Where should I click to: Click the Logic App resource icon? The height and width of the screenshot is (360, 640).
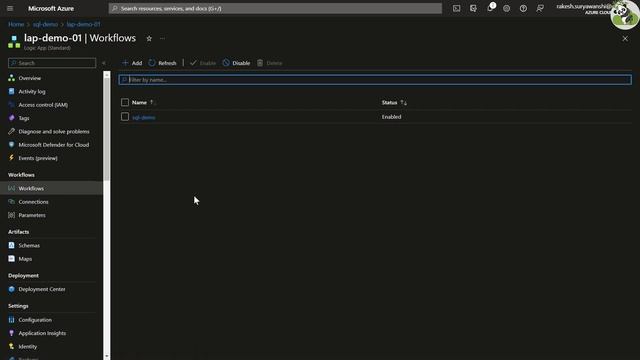click(x=14, y=41)
